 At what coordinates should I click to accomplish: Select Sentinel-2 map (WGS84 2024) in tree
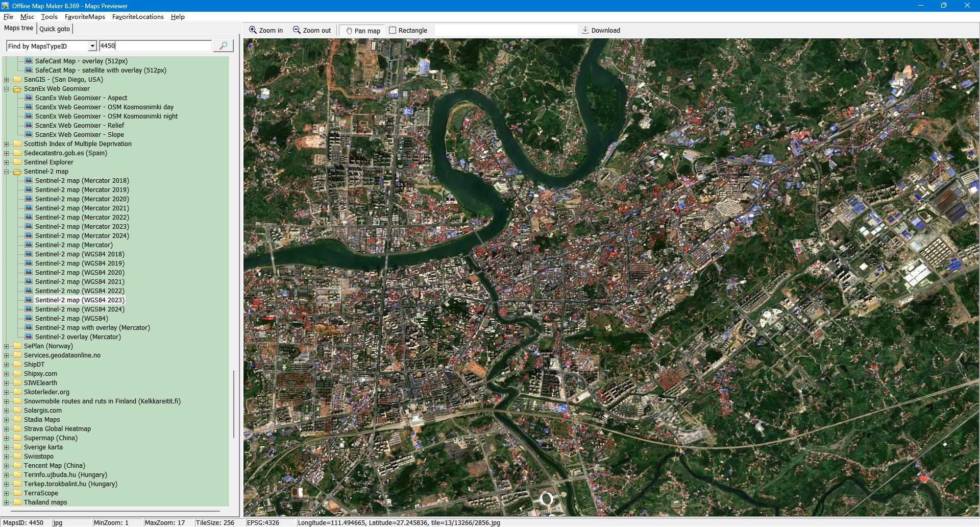(80, 309)
